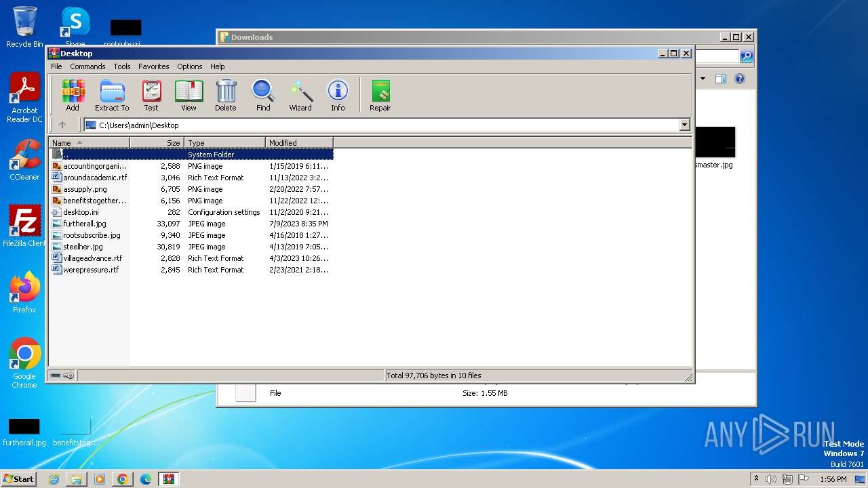Click the Test archive icon

[x=151, y=95]
